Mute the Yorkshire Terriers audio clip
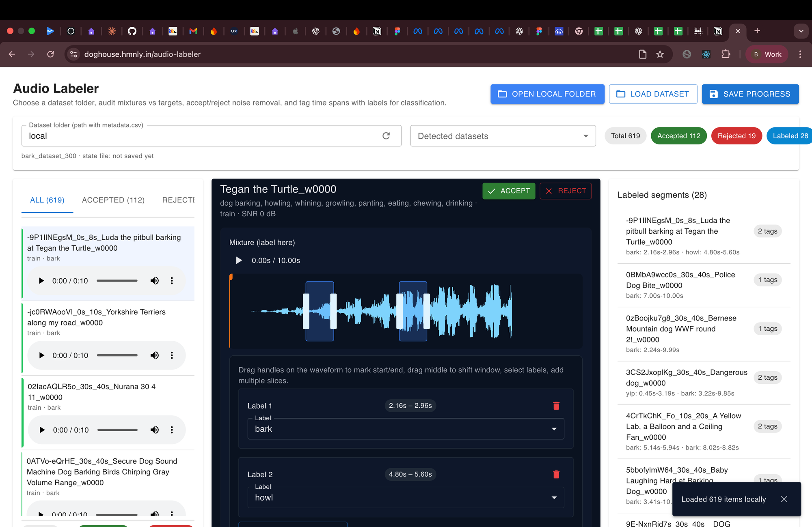 click(155, 355)
